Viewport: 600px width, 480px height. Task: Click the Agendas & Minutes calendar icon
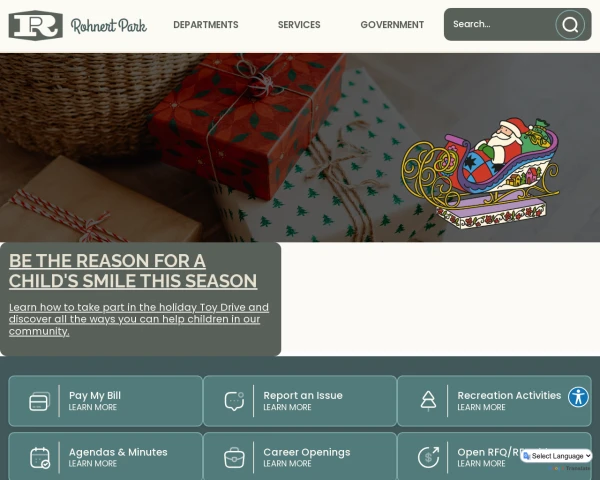40,458
